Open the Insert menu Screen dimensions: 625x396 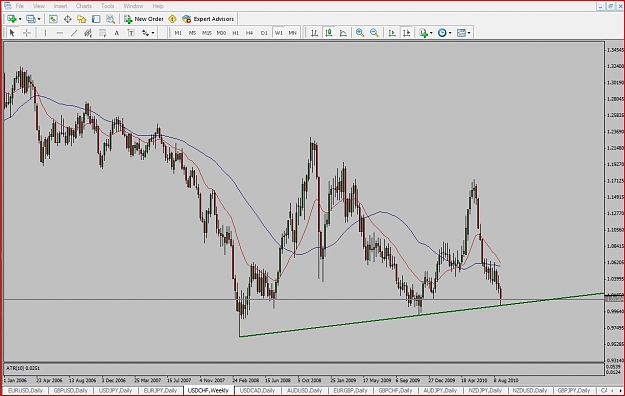[x=61, y=6]
